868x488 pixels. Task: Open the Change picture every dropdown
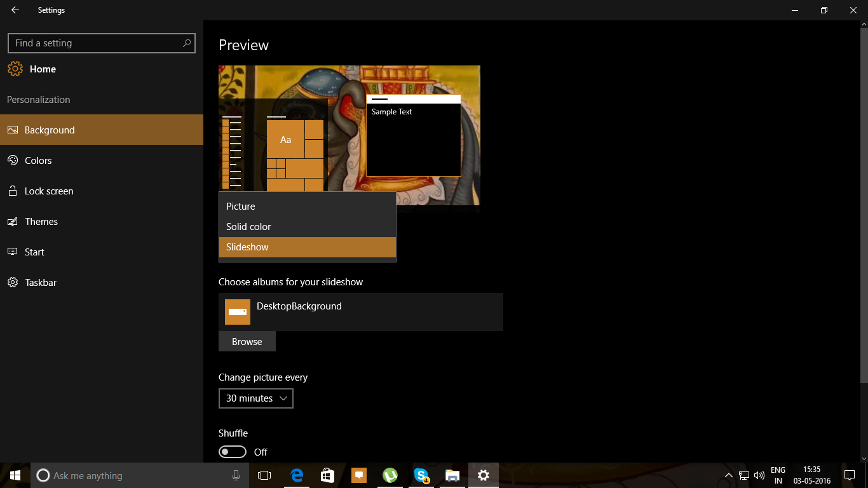click(x=255, y=398)
